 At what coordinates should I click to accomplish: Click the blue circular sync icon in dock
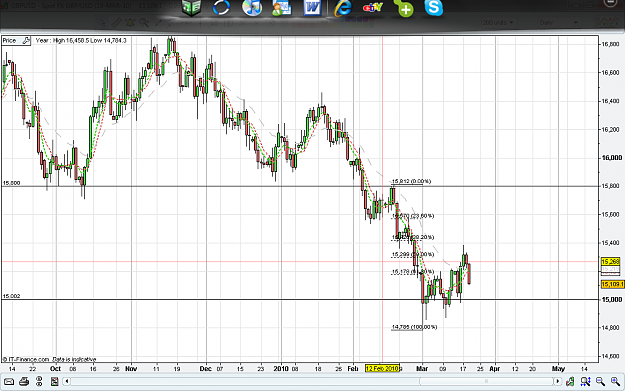(221, 8)
